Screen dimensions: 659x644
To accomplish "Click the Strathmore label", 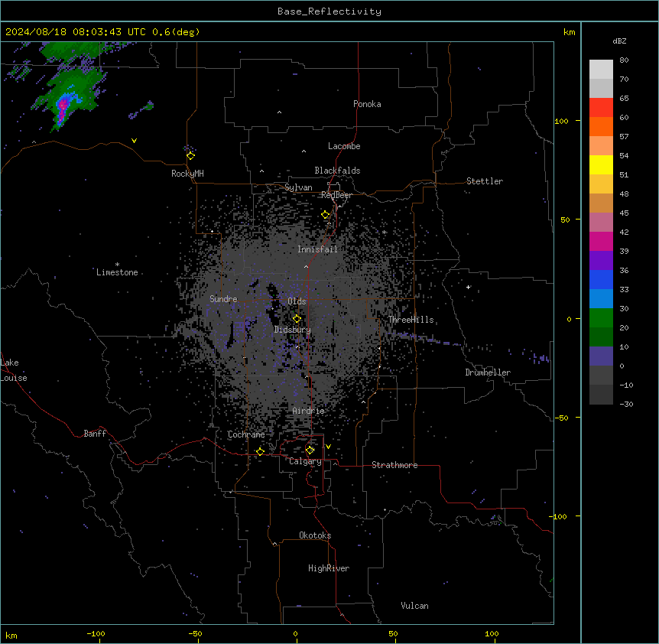I will [x=394, y=465].
